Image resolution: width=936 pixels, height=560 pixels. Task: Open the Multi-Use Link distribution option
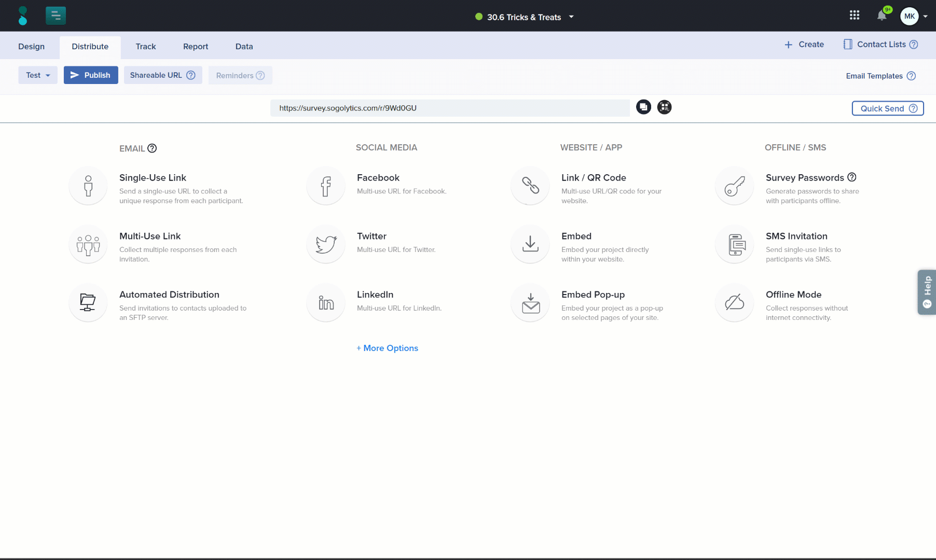click(150, 236)
